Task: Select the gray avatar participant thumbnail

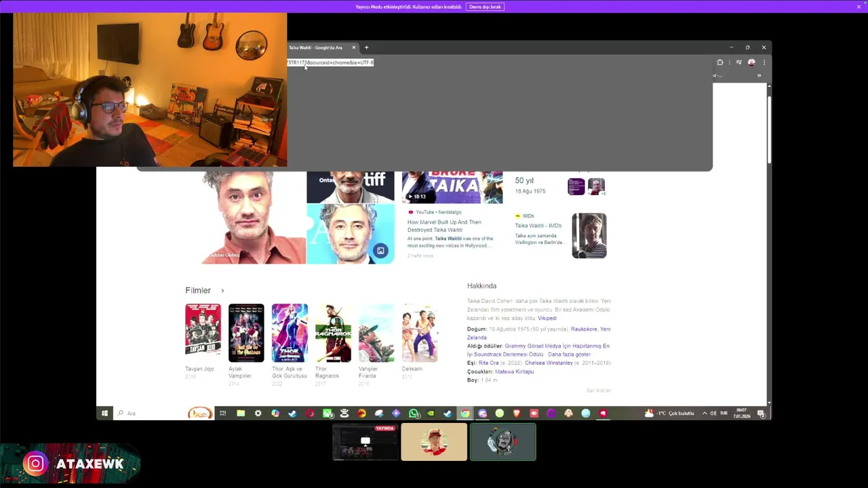Action: click(502, 442)
